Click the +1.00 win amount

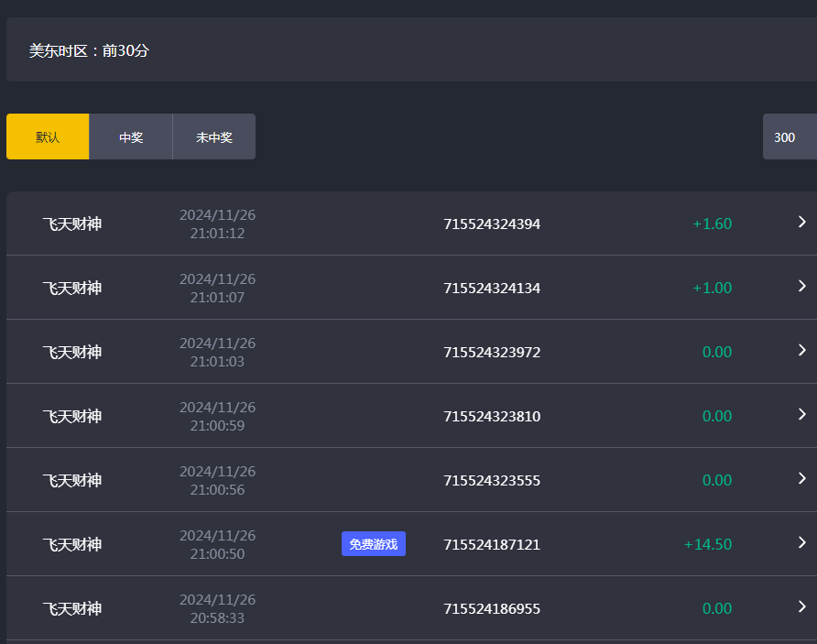pos(712,288)
